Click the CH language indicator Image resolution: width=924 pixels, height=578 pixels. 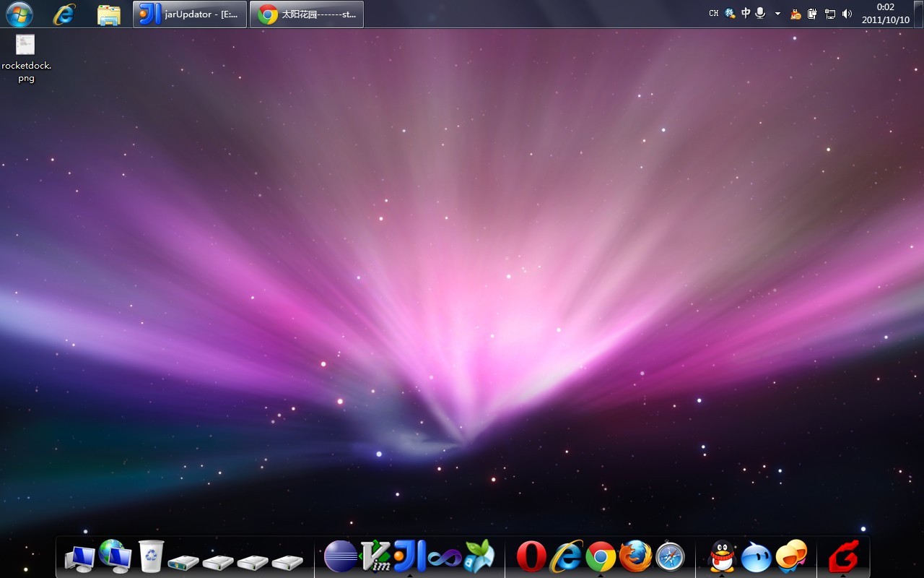(x=713, y=14)
